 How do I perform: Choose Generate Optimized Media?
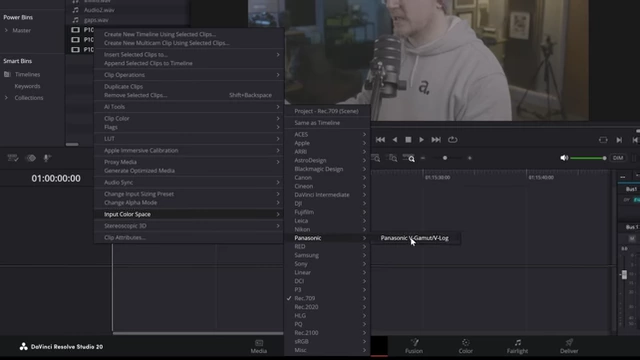[x=189, y=171]
